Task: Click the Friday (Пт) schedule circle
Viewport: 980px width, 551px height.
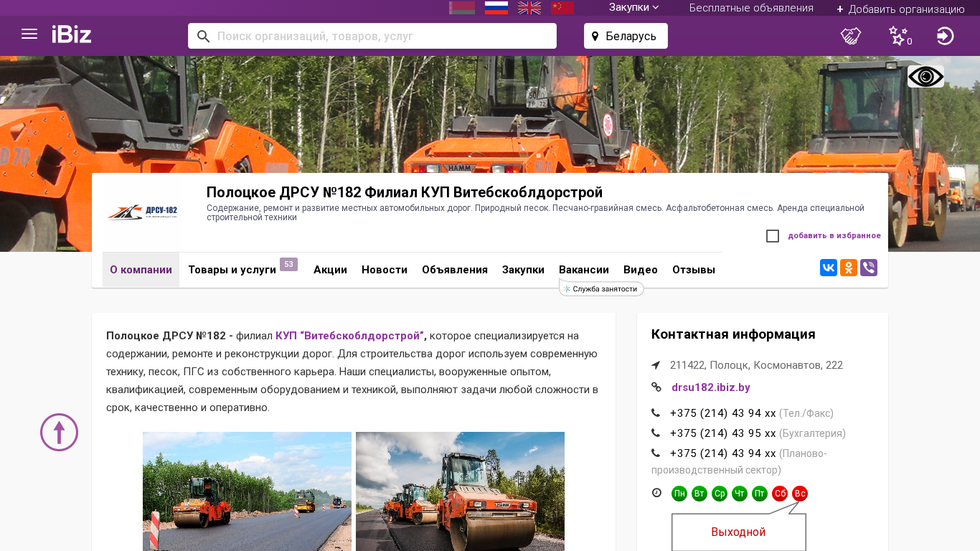Action: [x=760, y=494]
